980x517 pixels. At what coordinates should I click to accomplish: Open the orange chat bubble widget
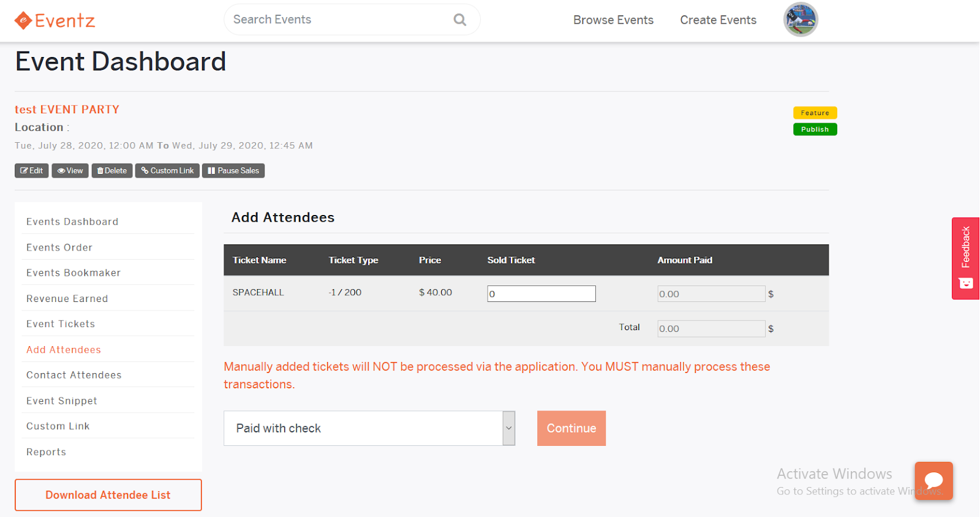tap(933, 481)
